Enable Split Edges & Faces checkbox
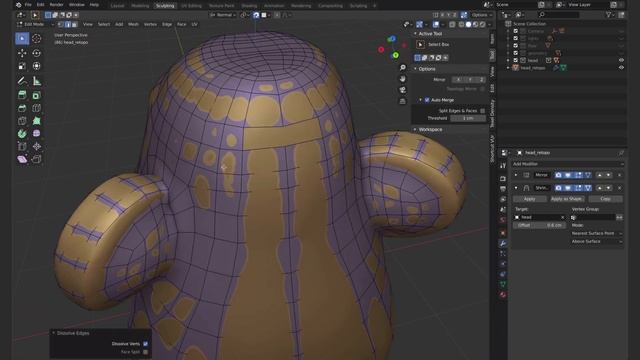Image resolution: width=640 pixels, height=360 pixels. tap(482, 111)
